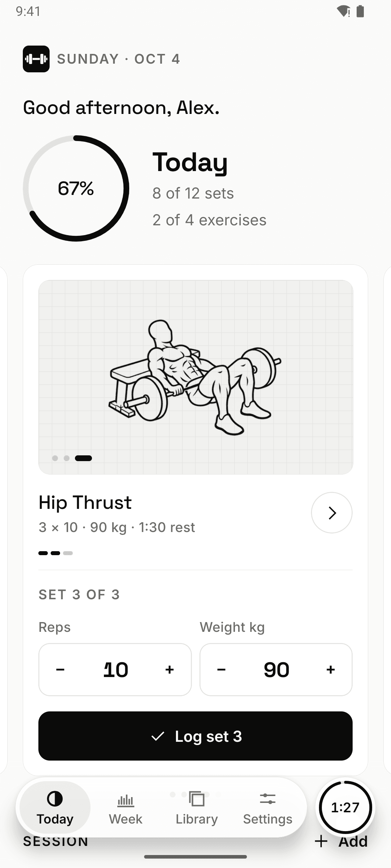The width and height of the screenshot is (391, 868).
Task: Decrease weight kg with minus button
Action: [221, 670]
